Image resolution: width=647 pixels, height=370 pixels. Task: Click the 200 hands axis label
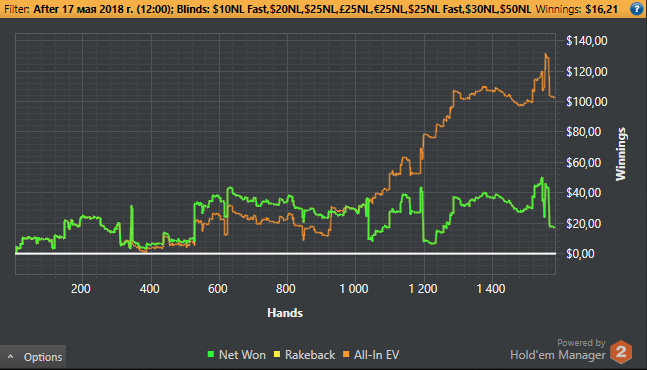point(80,289)
